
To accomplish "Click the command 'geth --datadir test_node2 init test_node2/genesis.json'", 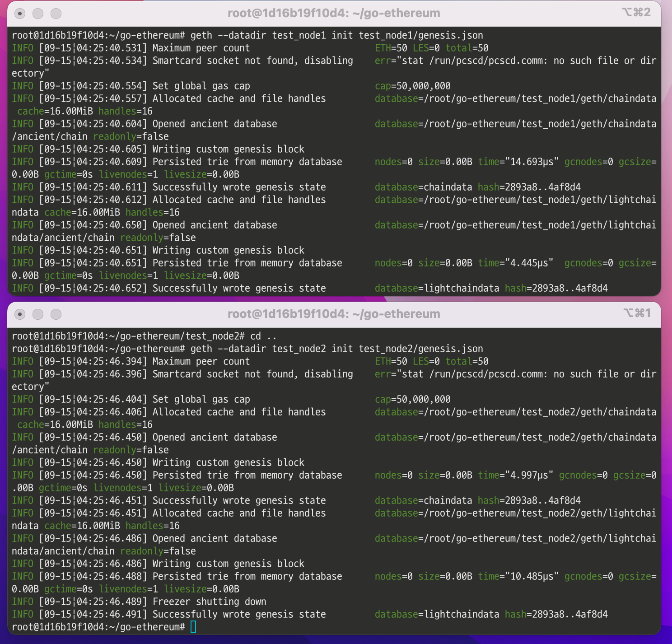I will pyautogui.click(x=337, y=349).
